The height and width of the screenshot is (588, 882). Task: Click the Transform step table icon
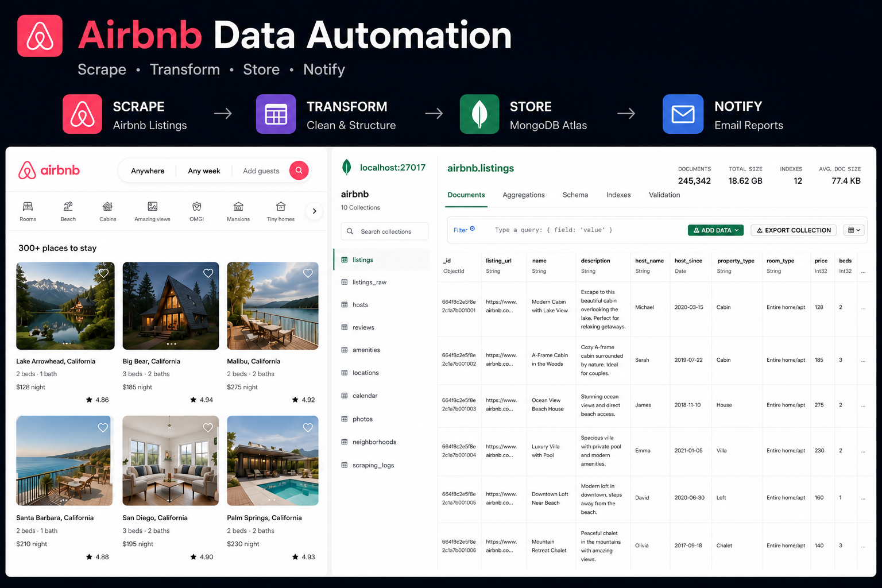276,114
